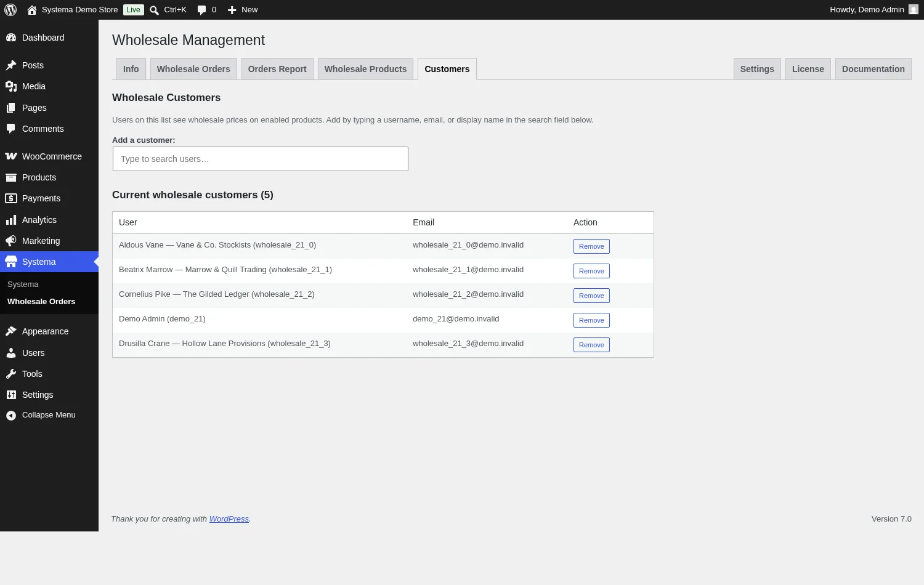The image size is (924, 585).
Task: Click the Demo Admin avatar
Action: (x=914, y=10)
